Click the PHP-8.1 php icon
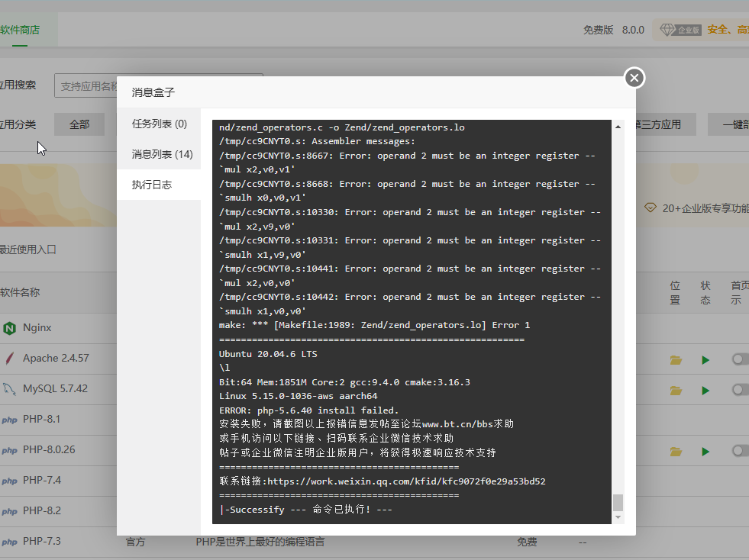The height and width of the screenshot is (560, 749). coord(9,420)
